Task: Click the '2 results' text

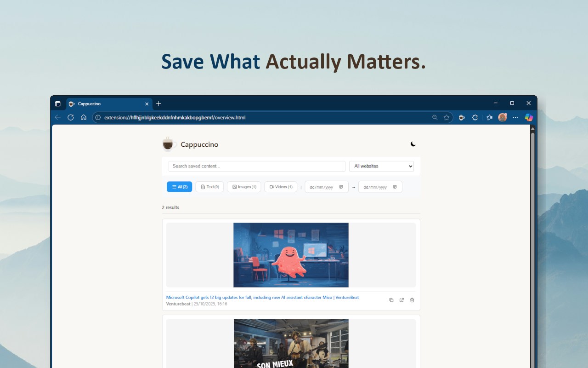Action: coord(170,207)
